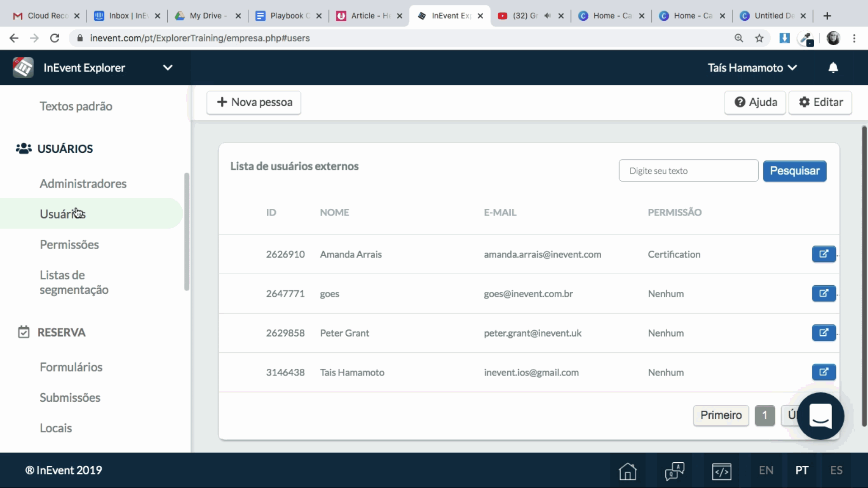This screenshot has height=488, width=868.
Task: Click the Certification permission cell
Action: [x=674, y=254]
